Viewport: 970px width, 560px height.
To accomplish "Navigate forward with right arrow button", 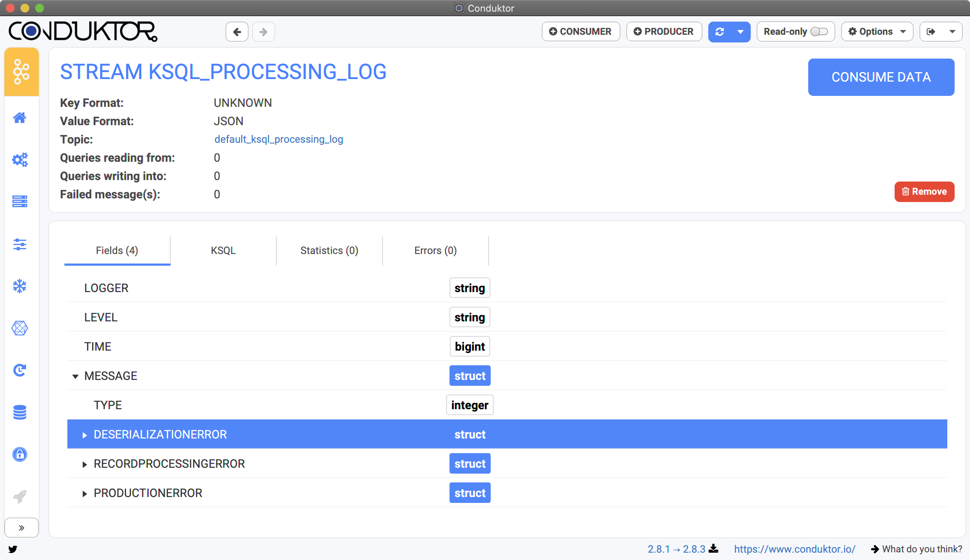I will [264, 31].
